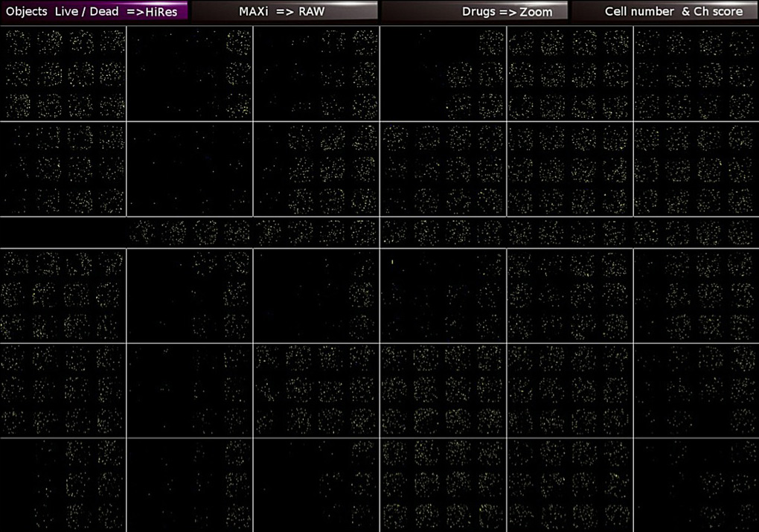
Task: Select the Objects Live / Dead => HiRes button
Action: (x=95, y=11)
